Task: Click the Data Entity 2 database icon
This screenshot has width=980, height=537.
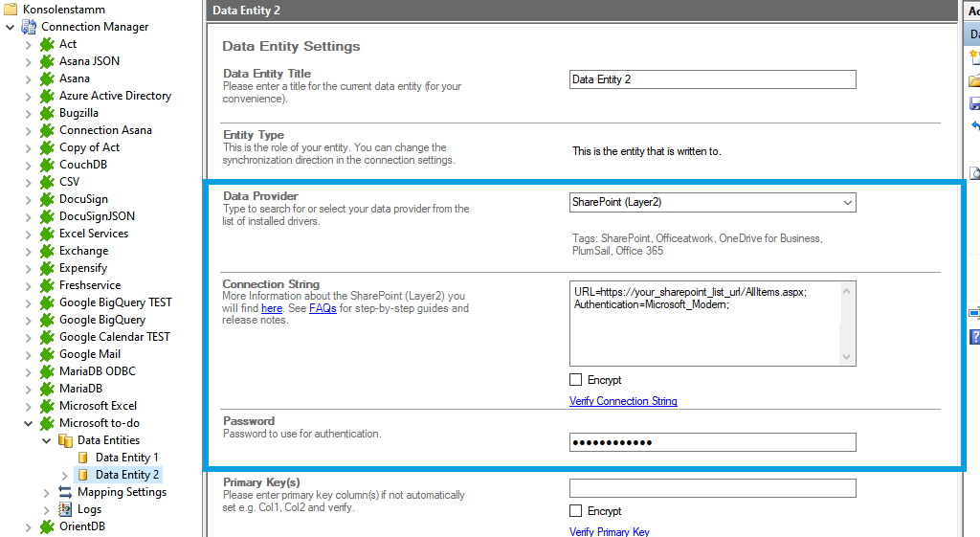Action: tap(82, 475)
